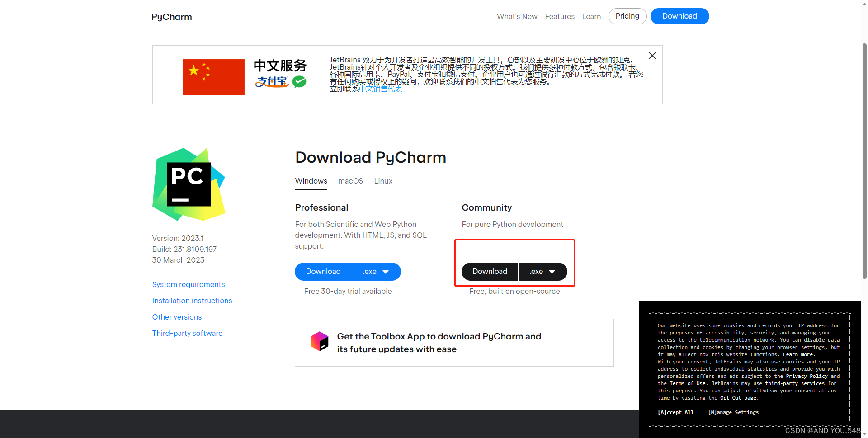Click the PyCharm logo text in header

(x=171, y=17)
